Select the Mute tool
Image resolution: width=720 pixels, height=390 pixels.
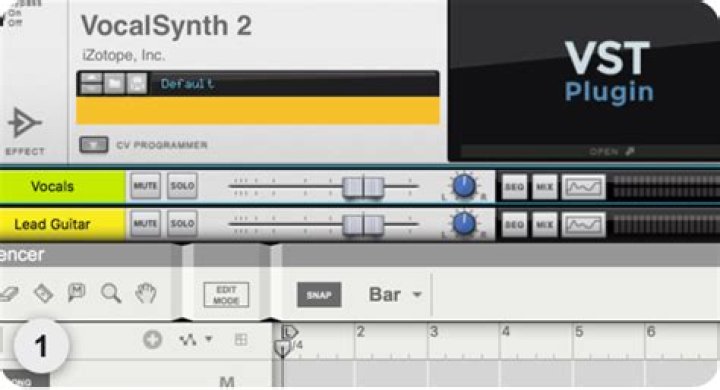(x=77, y=292)
